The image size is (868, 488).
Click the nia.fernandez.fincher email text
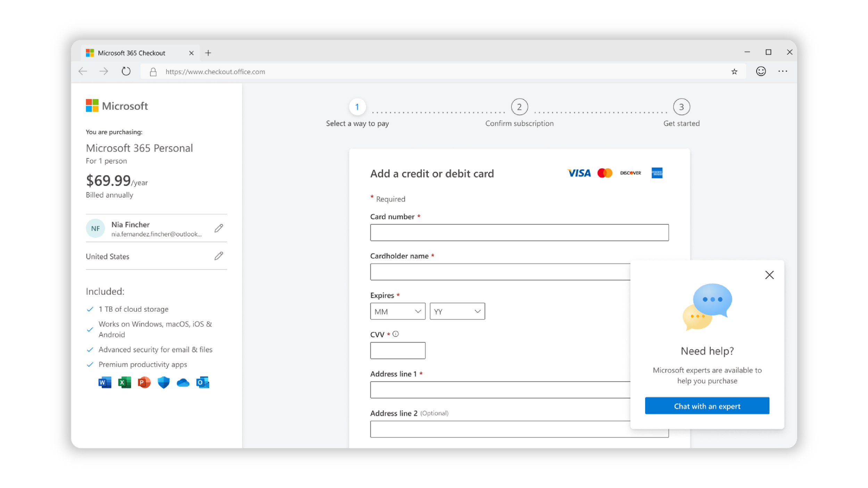[x=157, y=234]
